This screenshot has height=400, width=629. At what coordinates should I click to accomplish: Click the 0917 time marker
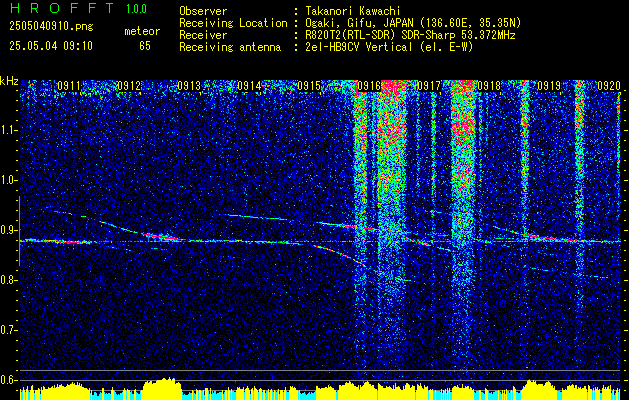pyautogui.click(x=429, y=86)
